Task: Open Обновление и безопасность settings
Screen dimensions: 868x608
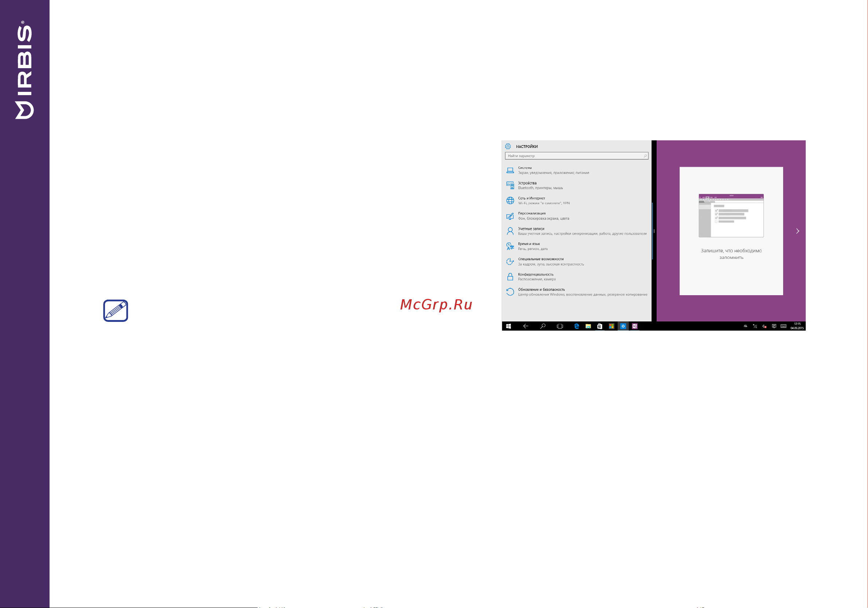Action: tap(577, 292)
